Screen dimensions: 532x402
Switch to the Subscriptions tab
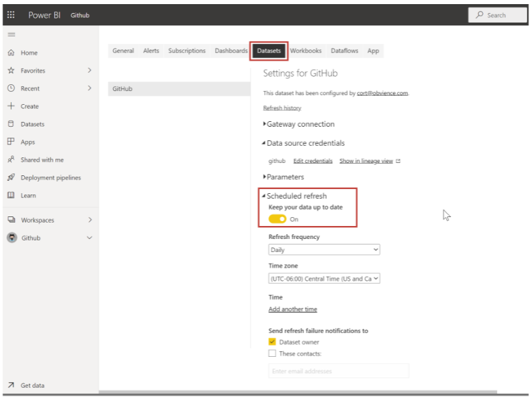[187, 51]
